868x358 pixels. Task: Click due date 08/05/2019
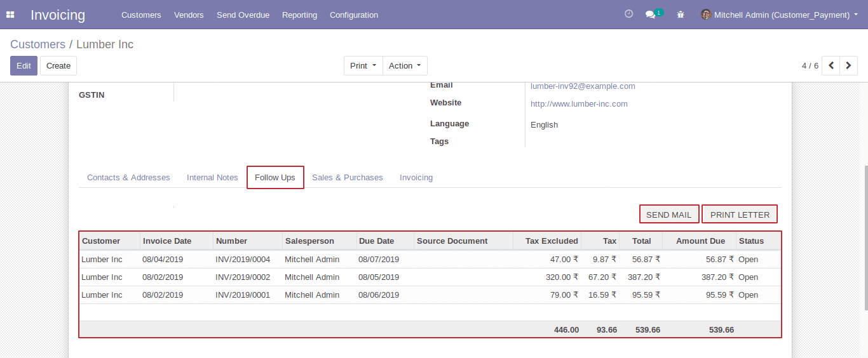[379, 277]
